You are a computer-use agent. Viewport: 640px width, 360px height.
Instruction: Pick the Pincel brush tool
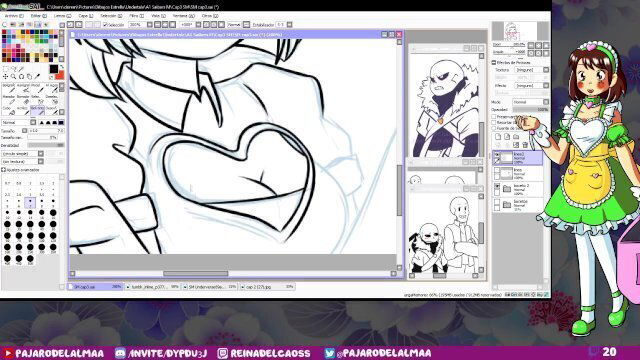tap(39, 89)
